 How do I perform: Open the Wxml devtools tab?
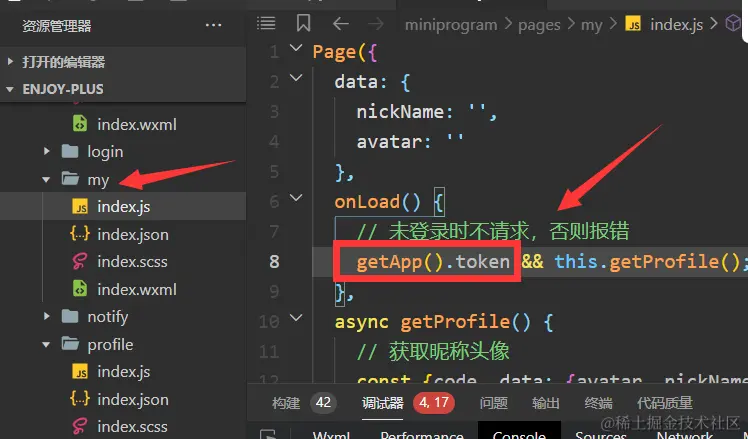click(331, 434)
